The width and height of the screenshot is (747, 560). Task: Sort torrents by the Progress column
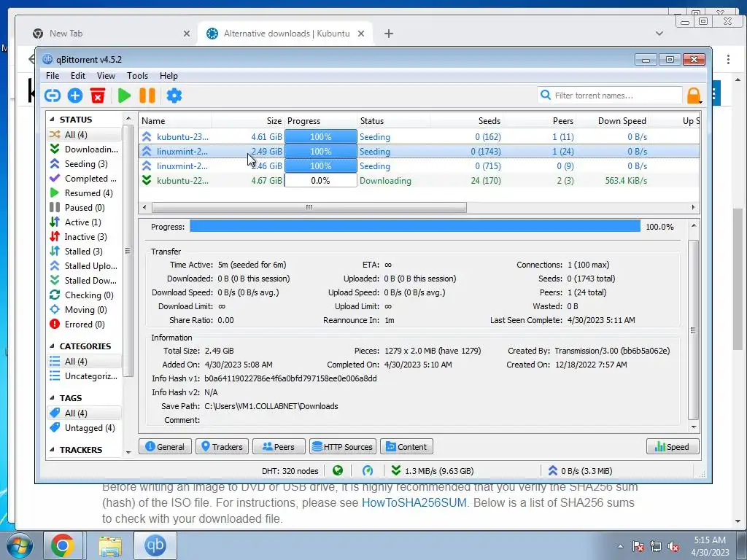click(x=321, y=121)
